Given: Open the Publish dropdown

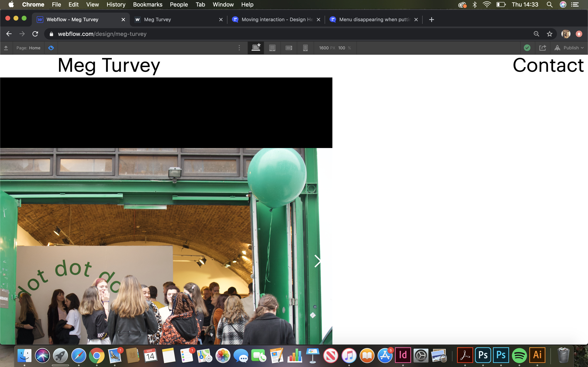Looking at the screenshot, I should tap(569, 48).
